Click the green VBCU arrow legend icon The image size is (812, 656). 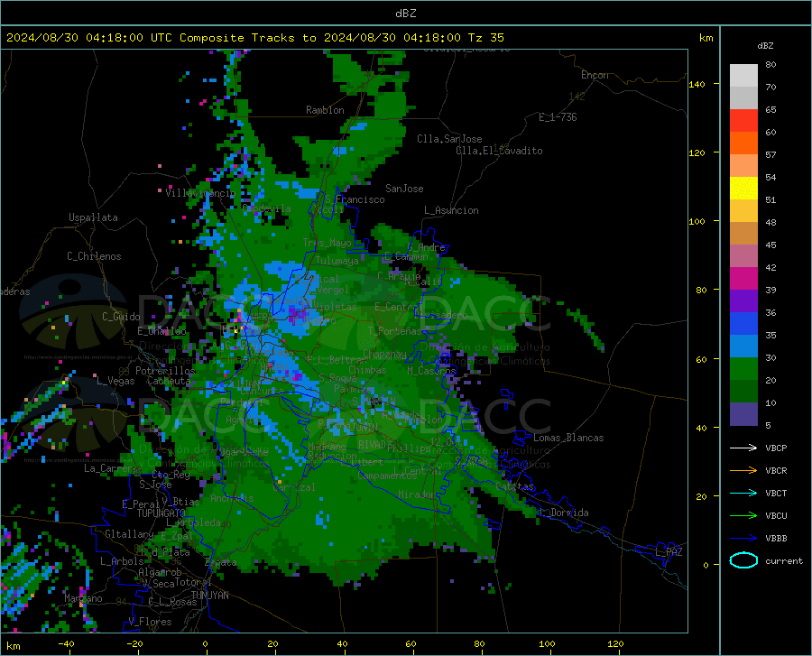tap(743, 516)
